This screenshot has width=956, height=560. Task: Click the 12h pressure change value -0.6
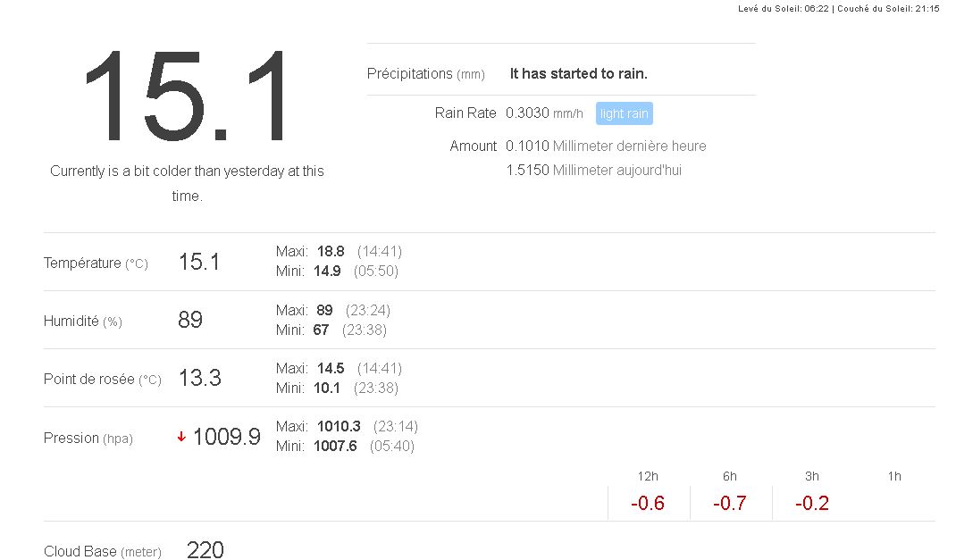pos(648,503)
